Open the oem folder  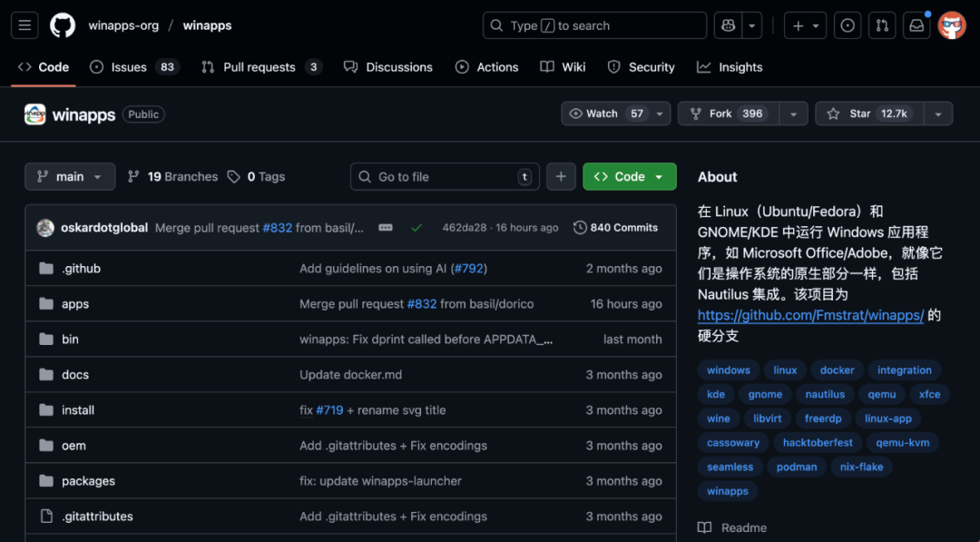(x=73, y=446)
